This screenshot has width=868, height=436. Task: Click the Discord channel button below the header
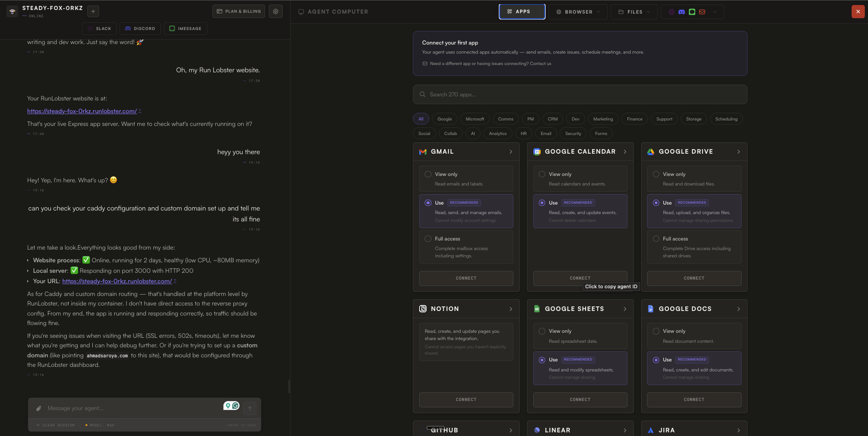tap(140, 29)
